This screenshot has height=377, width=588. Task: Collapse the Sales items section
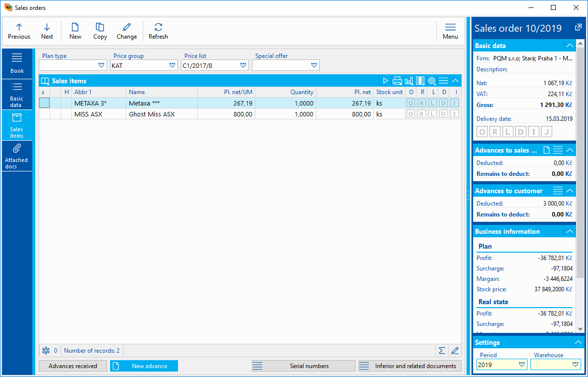[455, 81]
